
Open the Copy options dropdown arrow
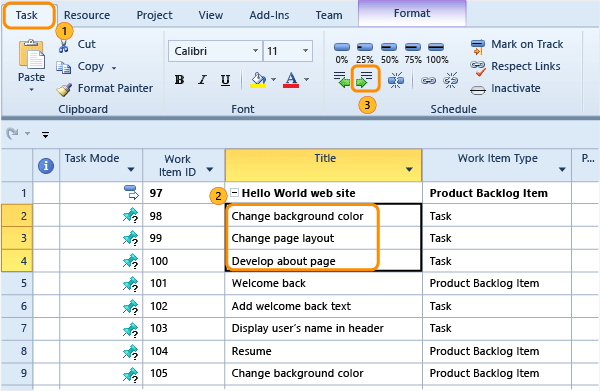114,68
